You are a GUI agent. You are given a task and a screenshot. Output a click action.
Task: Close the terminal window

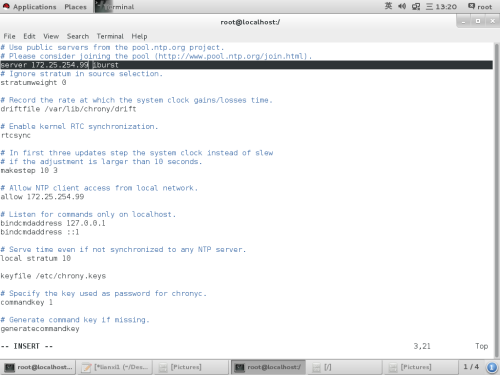[x=492, y=21]
